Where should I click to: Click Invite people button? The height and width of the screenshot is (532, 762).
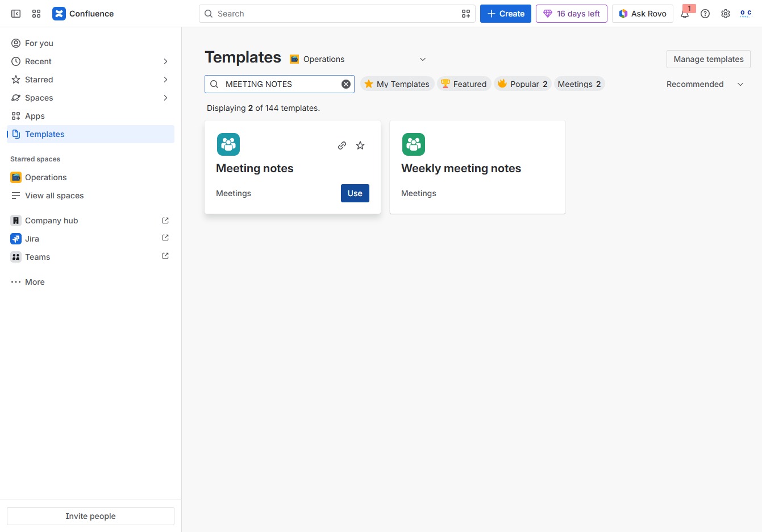pos(90,516)
